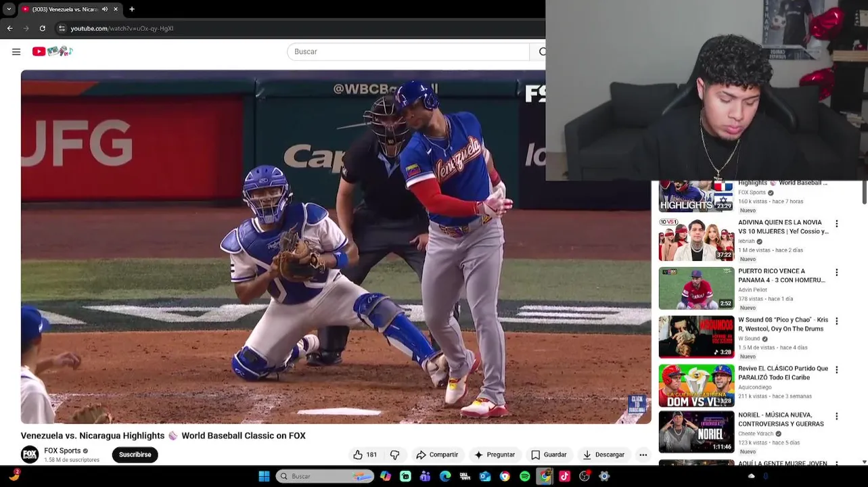The width and height of the screenshot is (868, 487).
Task: Open the Settings gear on taskbar
Action: pos(604,476)
